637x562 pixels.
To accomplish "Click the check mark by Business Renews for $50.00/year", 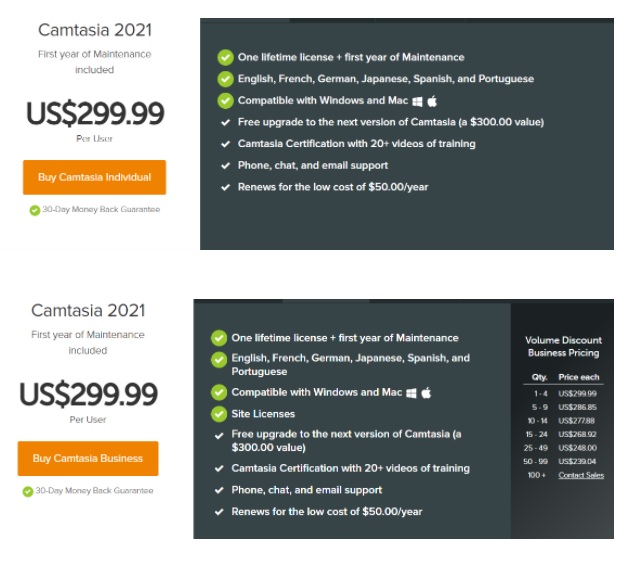I will 219,512.
